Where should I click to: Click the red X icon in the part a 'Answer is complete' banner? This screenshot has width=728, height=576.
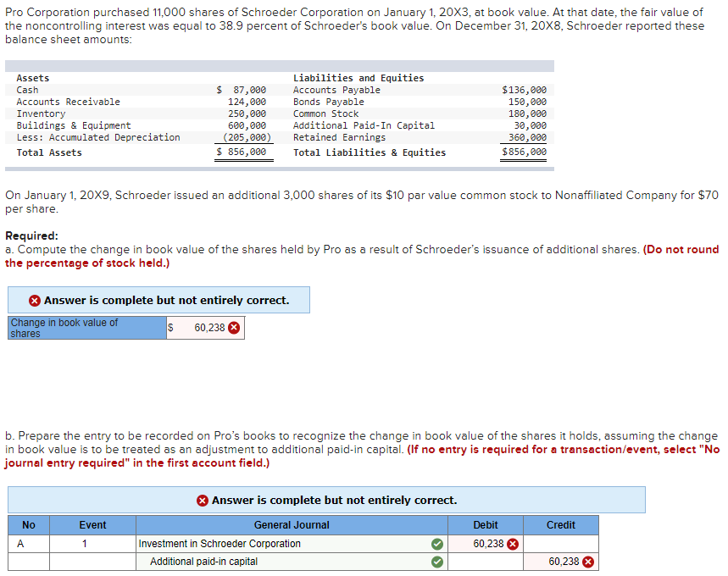tap(35, 301)
